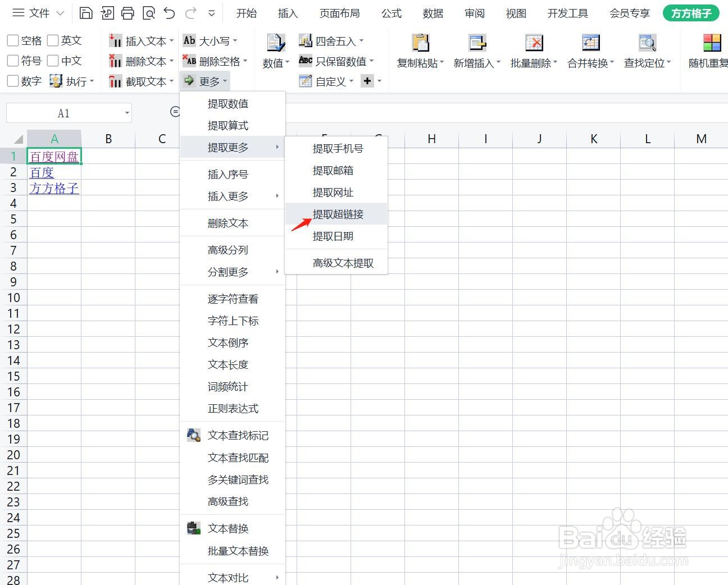
Task: Click the 随机重复 colored grid icon
Action: point(712,43)
